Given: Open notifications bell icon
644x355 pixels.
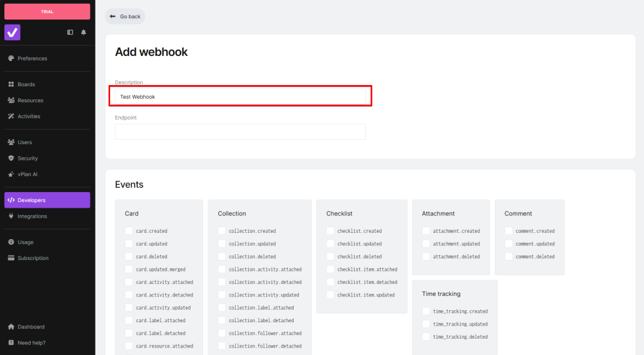Looking at the screenshot, I should [84, 32].
